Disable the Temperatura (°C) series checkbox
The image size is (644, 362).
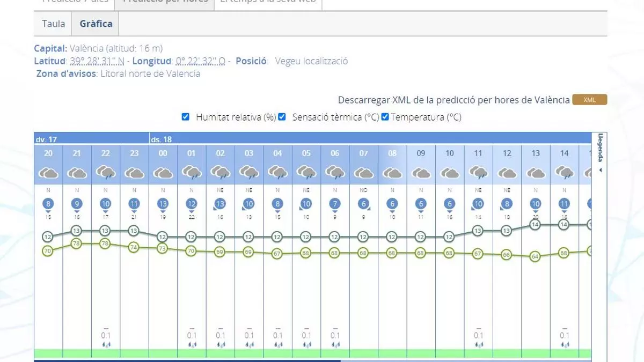coord(385,117)
